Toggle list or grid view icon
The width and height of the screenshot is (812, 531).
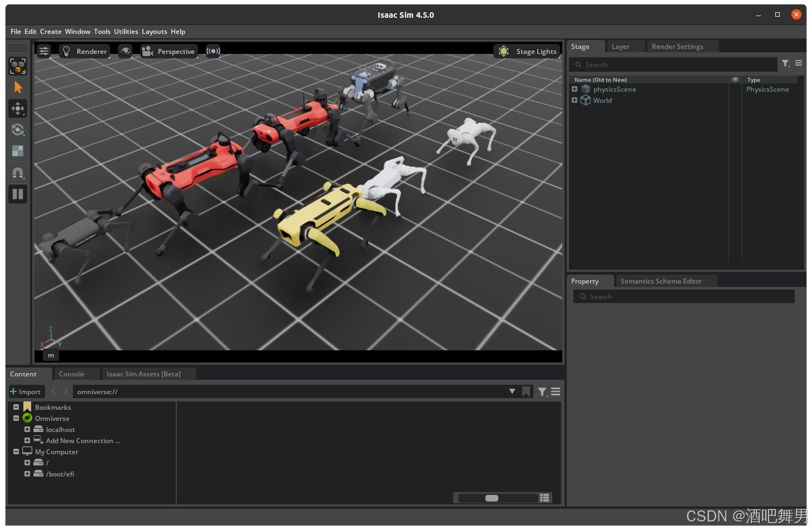click(x=545, y=498)
